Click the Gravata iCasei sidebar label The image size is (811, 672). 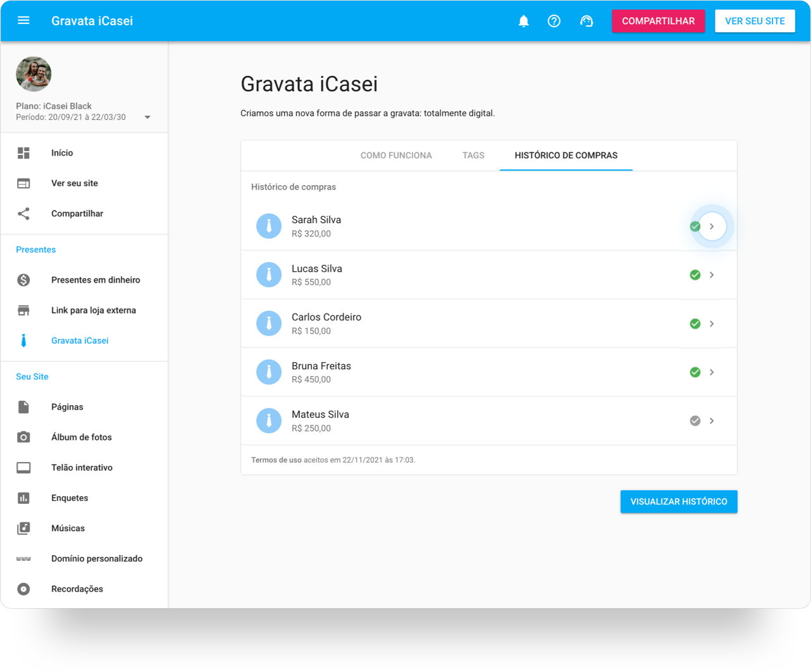(x=80, y=341)
